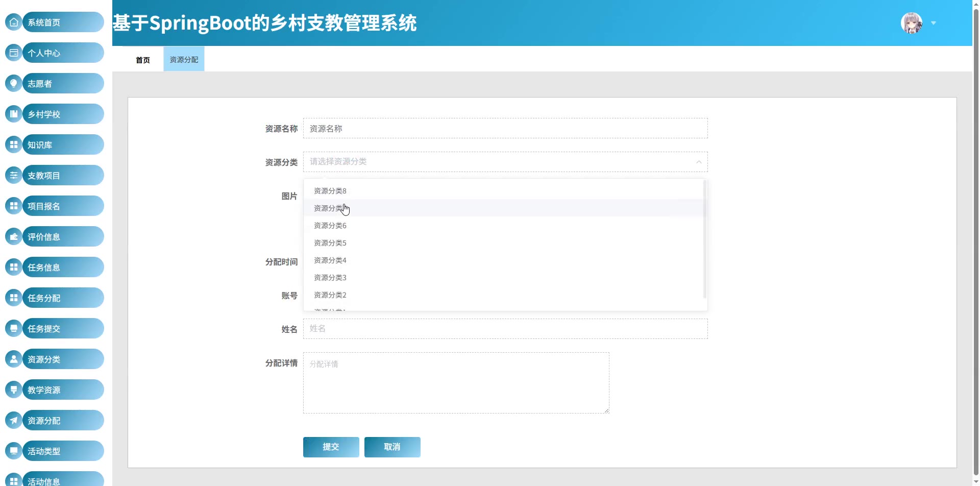980x486 pixels.
Task: Click the icon beside 评价信息
Action: pyautogui.click(x=14, y=237)
